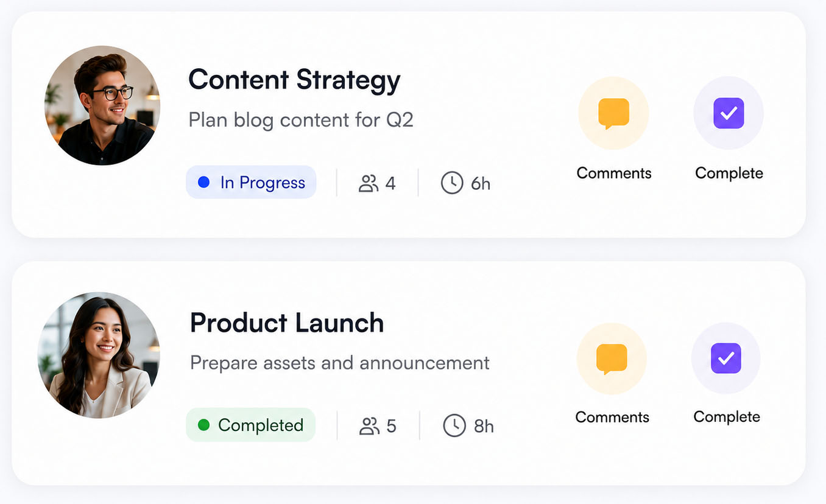Click the blue dot in In Progress badge
The height and width of the screenshot is (504, 826).
pyautogui.click(x=204, y=182)
